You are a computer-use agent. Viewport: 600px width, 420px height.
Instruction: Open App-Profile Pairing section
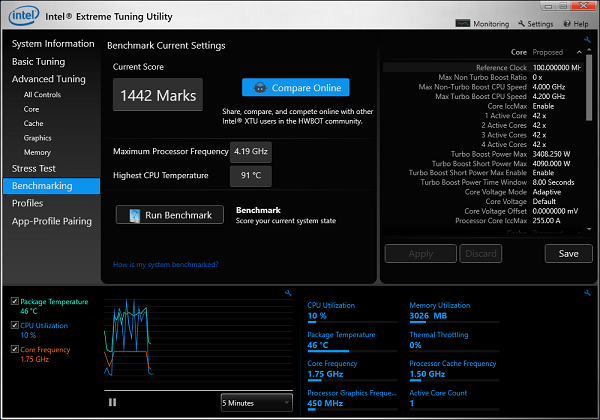click(x=52, y=221)
